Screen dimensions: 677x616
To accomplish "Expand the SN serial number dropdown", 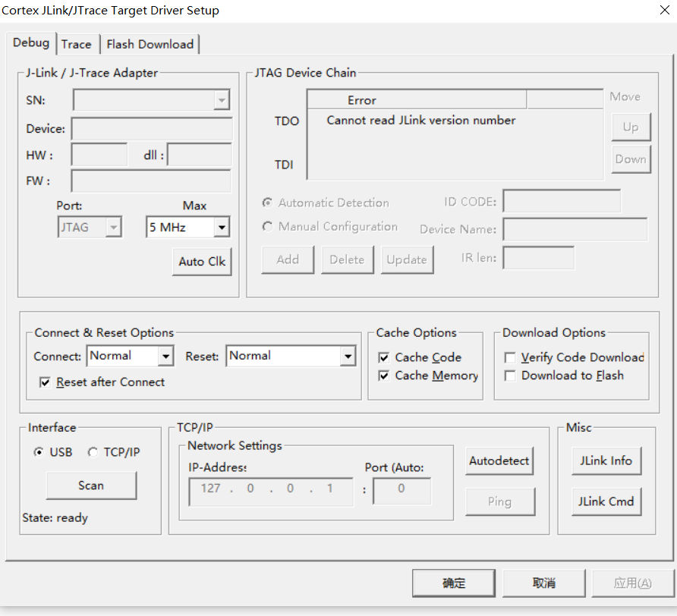I will (222, 100).
